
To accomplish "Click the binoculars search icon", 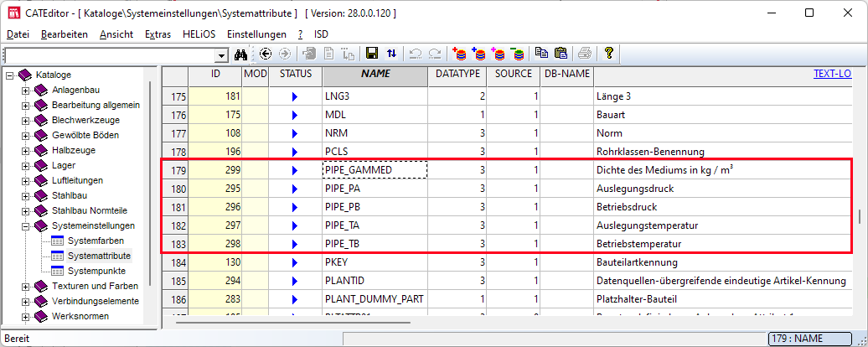I will click(240, 54).
